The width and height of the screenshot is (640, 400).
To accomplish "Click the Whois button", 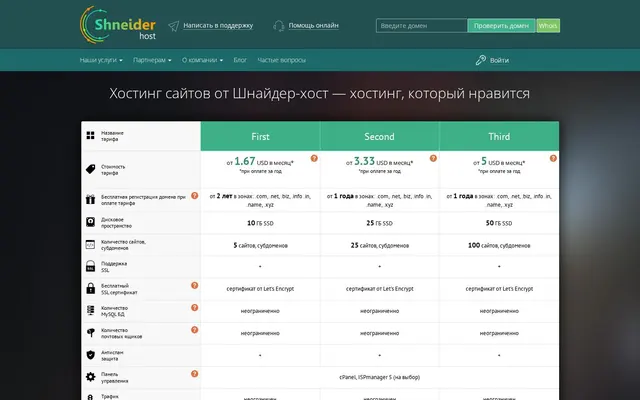I will click(x=548, y=26).
